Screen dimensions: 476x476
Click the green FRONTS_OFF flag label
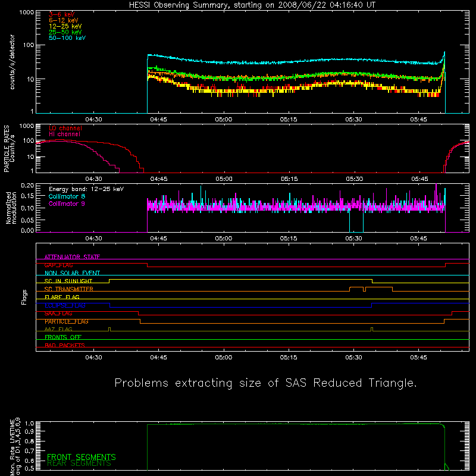63,337
